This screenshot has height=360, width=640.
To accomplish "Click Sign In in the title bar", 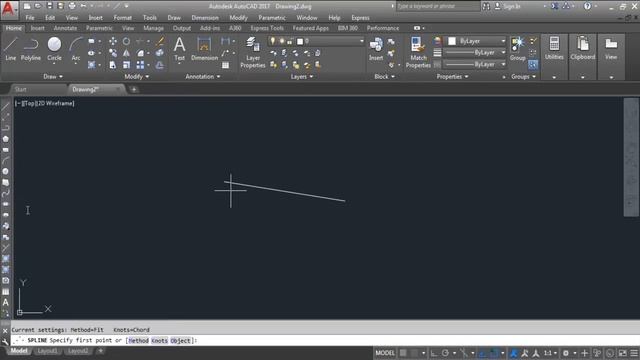I will (507, 6).
